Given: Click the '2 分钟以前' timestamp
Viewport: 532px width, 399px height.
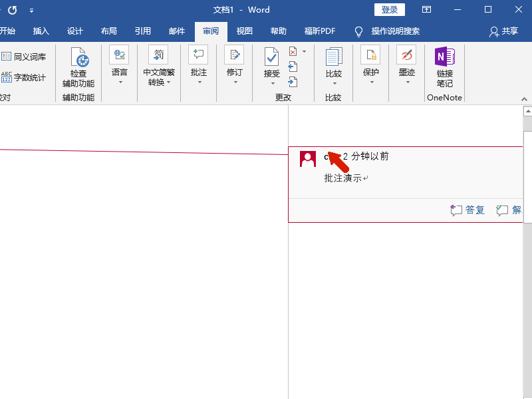Looking at the screenshot, I should (x=366, y=156).
